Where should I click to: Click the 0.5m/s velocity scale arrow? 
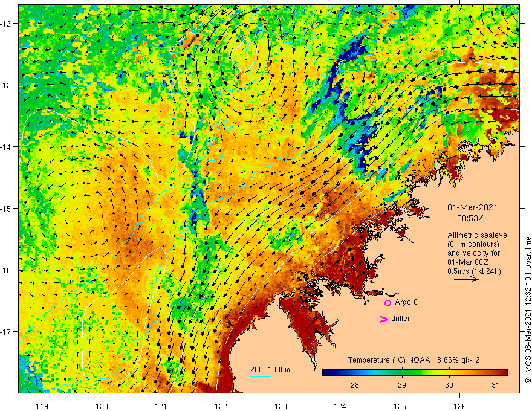(x=466, y=280)
